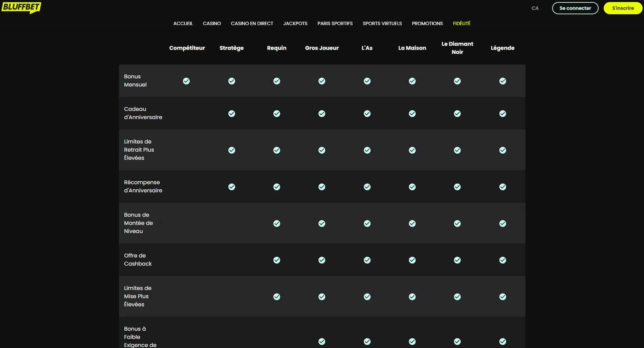Navigate to Jackpots
The height and width of the screenshot is (348, 644).
tap(295, 23)
